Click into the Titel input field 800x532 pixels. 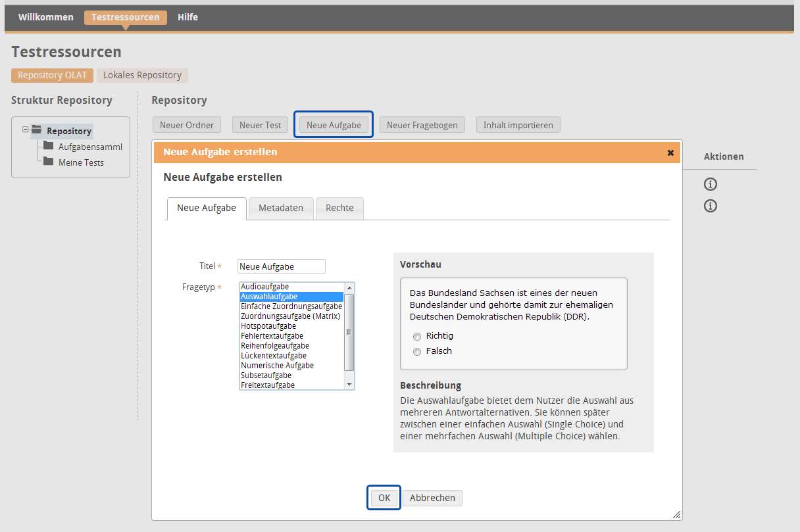click(281, 266)
